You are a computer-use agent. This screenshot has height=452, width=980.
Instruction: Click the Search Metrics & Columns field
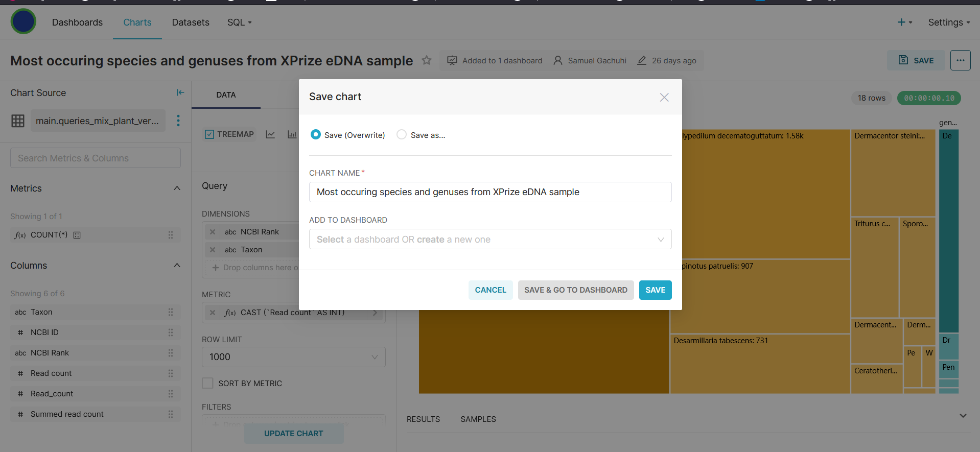coord(95,158)
